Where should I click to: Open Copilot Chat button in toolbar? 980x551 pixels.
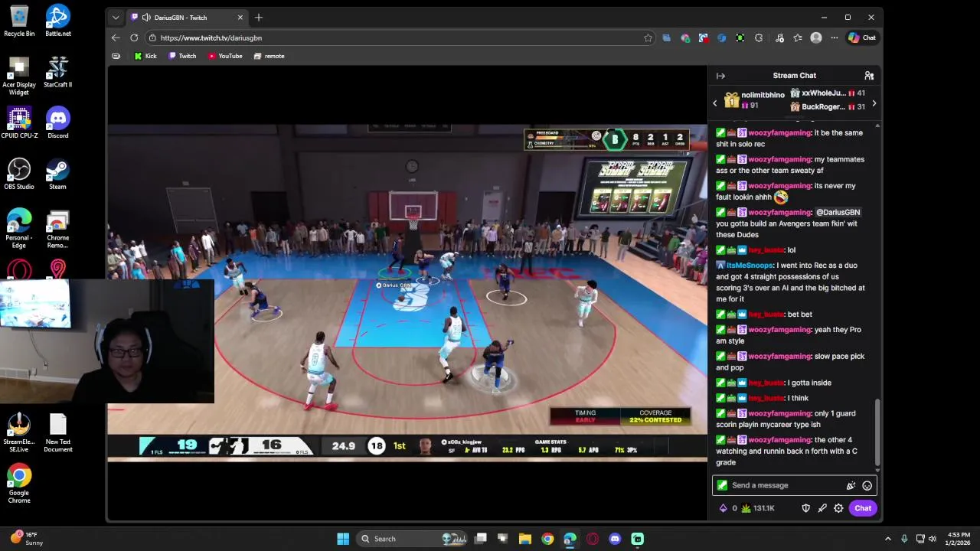(862, 37)
